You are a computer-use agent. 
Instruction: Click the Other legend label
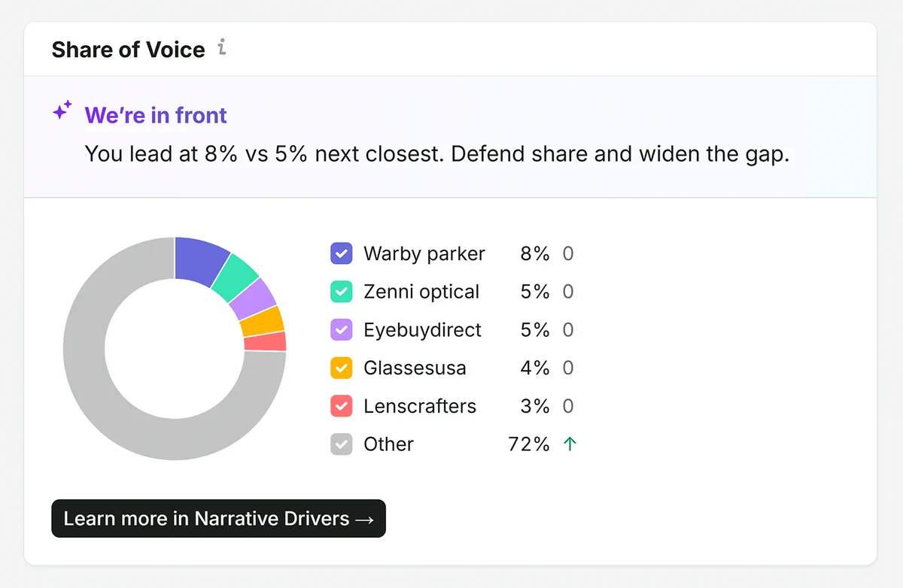[x=388, y=444]
